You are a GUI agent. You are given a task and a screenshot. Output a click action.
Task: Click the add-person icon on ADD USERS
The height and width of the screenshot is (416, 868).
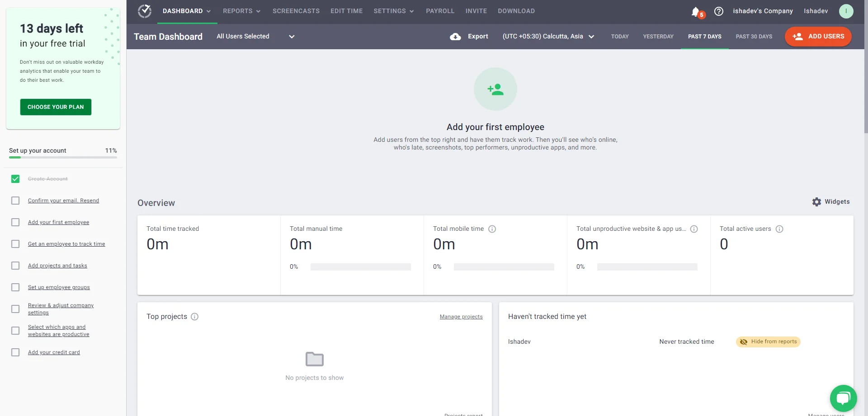click(797, 37)
